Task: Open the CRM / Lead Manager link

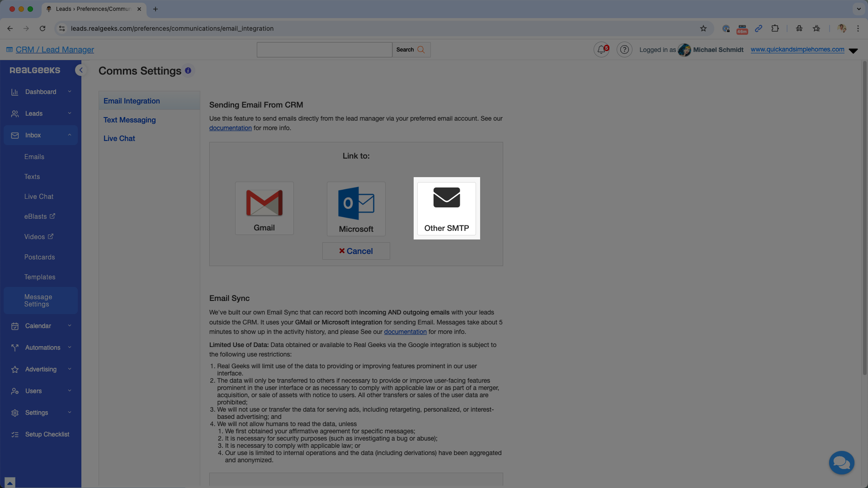Action: click(55, 50)
